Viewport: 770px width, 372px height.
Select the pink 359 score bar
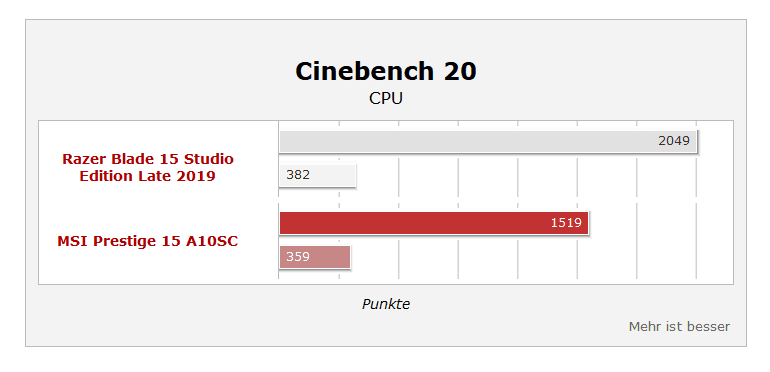pyautogui.click(x=315, y=257)
